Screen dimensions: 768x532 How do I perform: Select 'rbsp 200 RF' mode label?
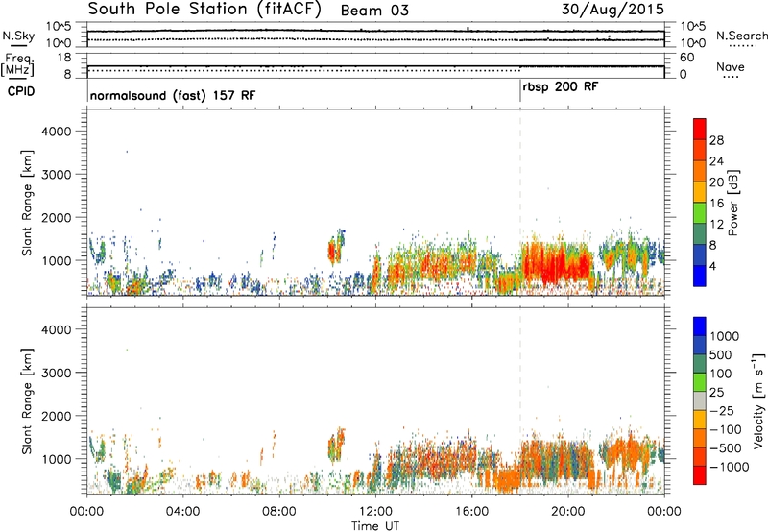tap(561, 87)
